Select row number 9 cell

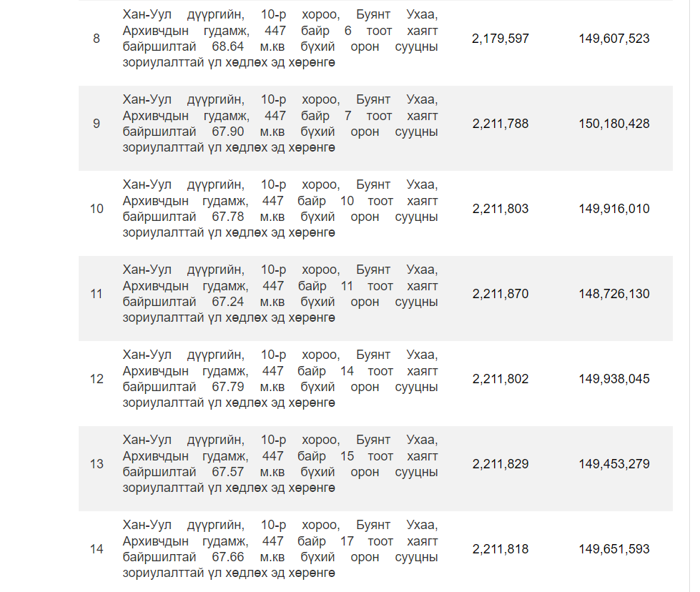97,124
